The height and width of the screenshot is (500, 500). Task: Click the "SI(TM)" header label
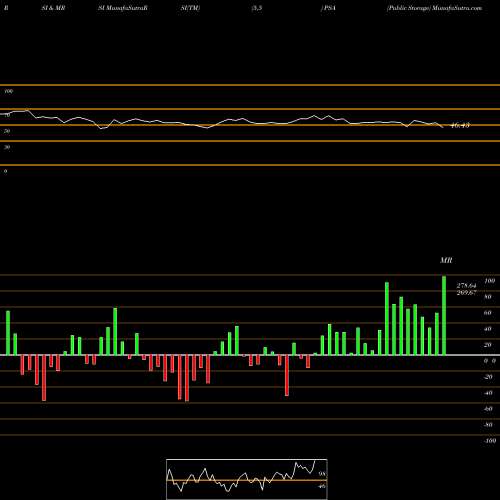point(191,8)
